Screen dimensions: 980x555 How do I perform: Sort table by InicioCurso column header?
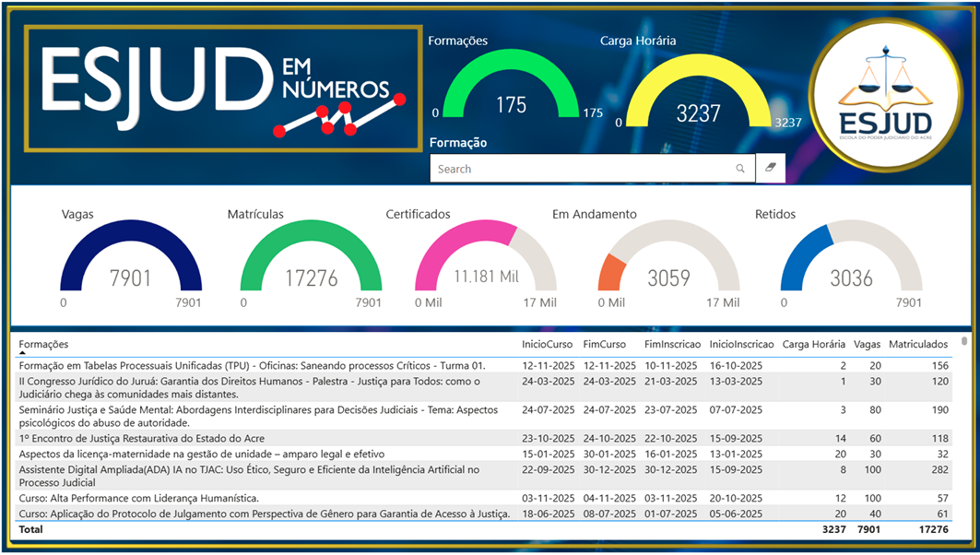pos(547,345)
